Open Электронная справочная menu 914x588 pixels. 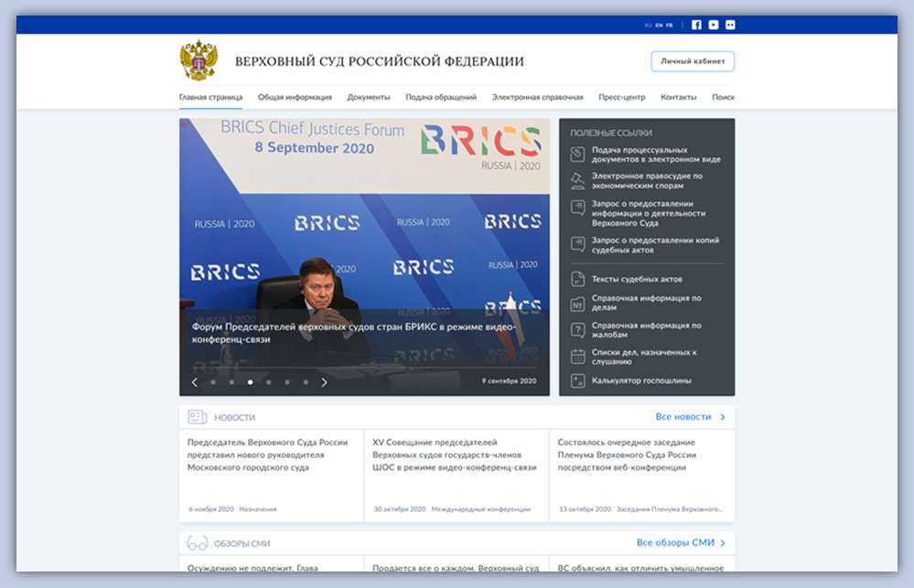[537, 97]
